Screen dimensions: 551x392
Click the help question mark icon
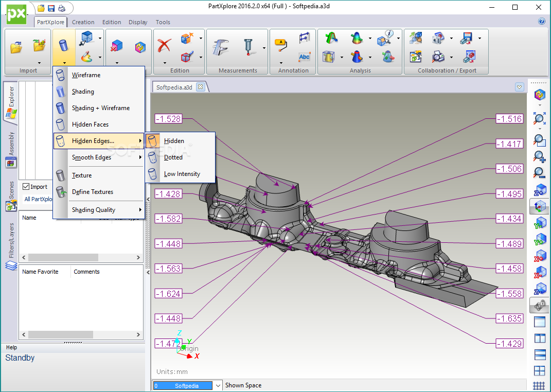[542, 22]
